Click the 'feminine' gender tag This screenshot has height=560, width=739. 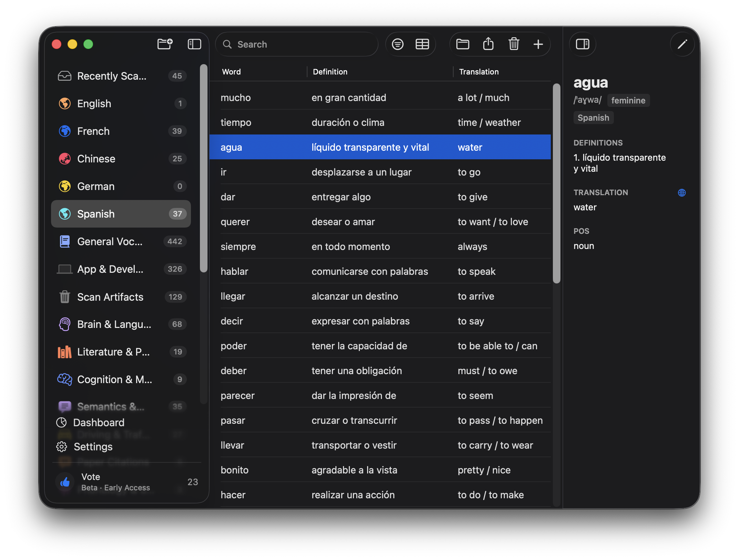coord(628,100)
